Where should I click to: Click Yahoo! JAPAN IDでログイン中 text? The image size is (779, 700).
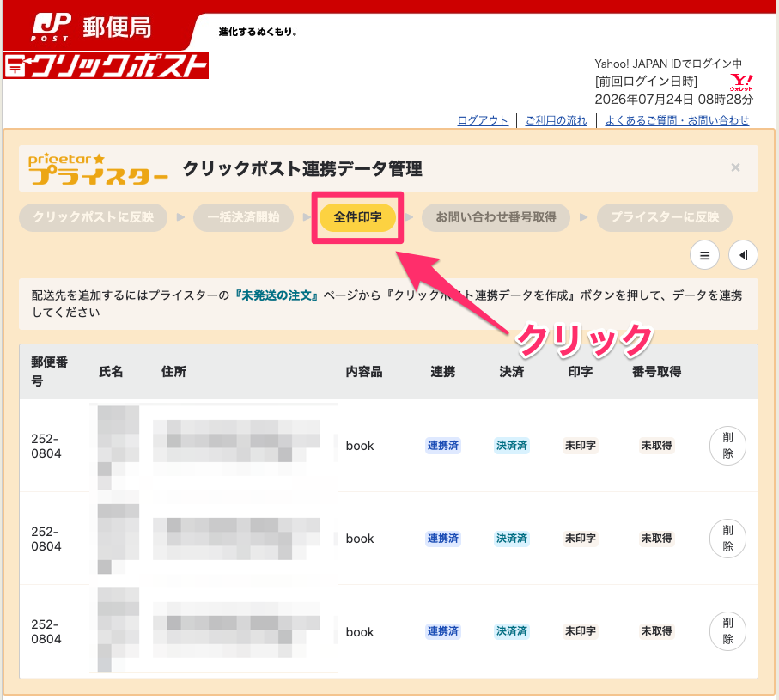click(x=668, y=64)
